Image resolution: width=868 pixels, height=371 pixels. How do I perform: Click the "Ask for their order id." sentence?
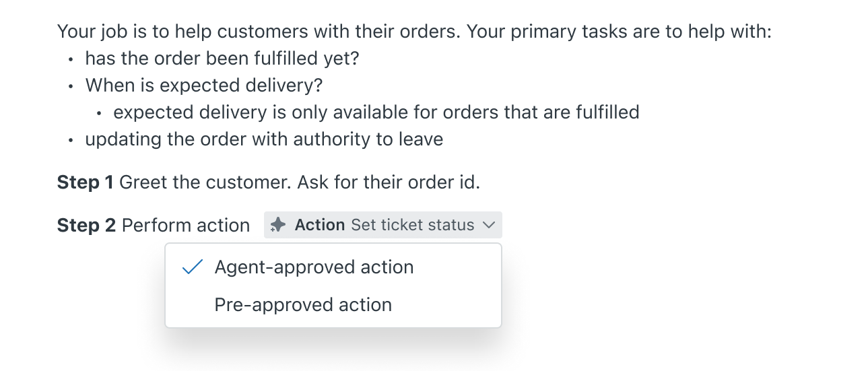point(389,182)
